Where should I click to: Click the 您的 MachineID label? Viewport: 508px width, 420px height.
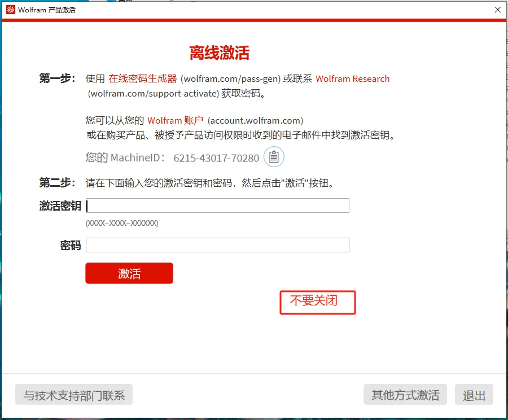tap(125, 158)
